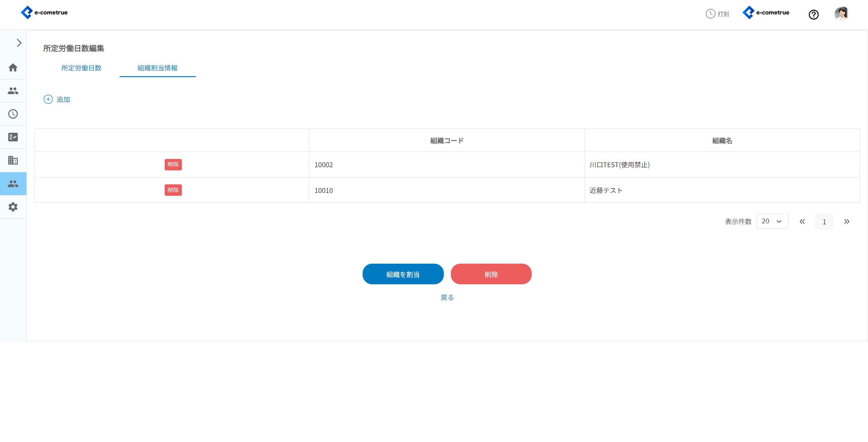
Task: Switch to the 所定労働日数 tab
Action: point(81,68)
